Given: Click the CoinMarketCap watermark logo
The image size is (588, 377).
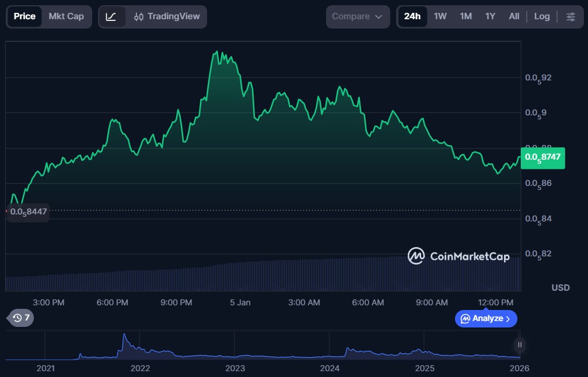Looking at the screenshot, I should coord(459,256).
